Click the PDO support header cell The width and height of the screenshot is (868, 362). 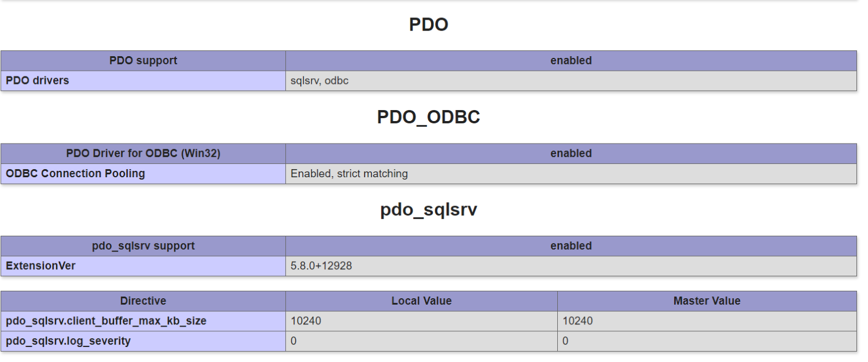(x=143, y=61)
